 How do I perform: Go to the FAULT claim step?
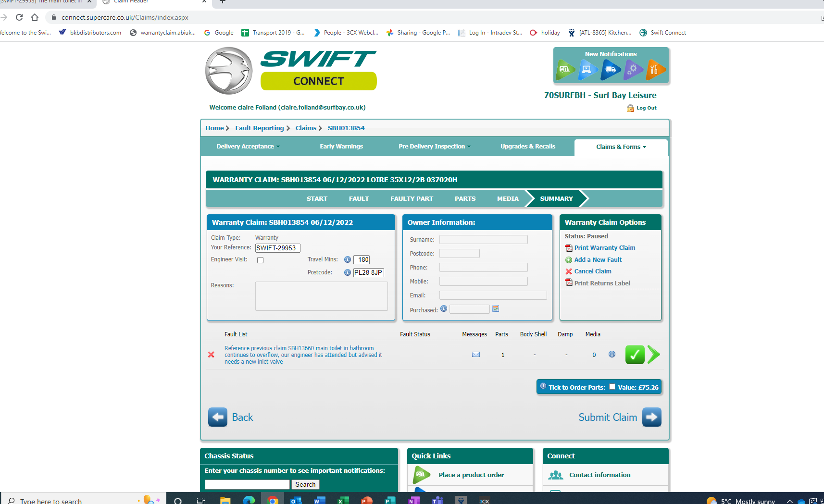[x=359, y=199]
